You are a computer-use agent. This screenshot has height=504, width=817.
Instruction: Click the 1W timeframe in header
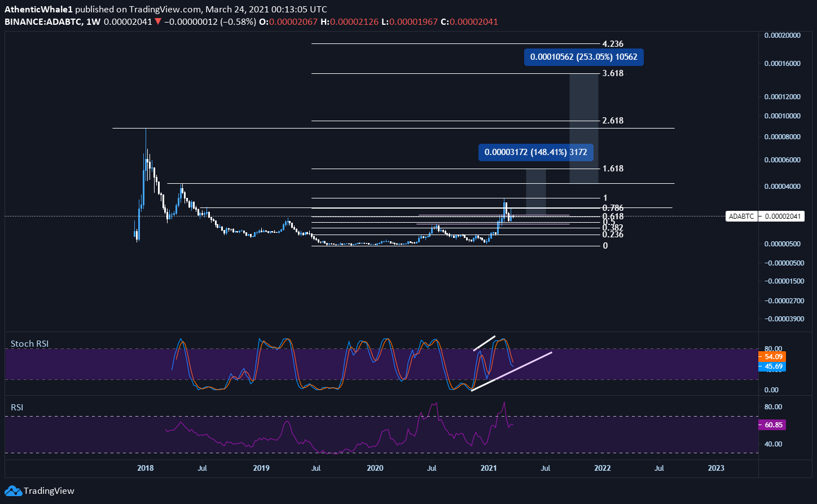point(93,22)
